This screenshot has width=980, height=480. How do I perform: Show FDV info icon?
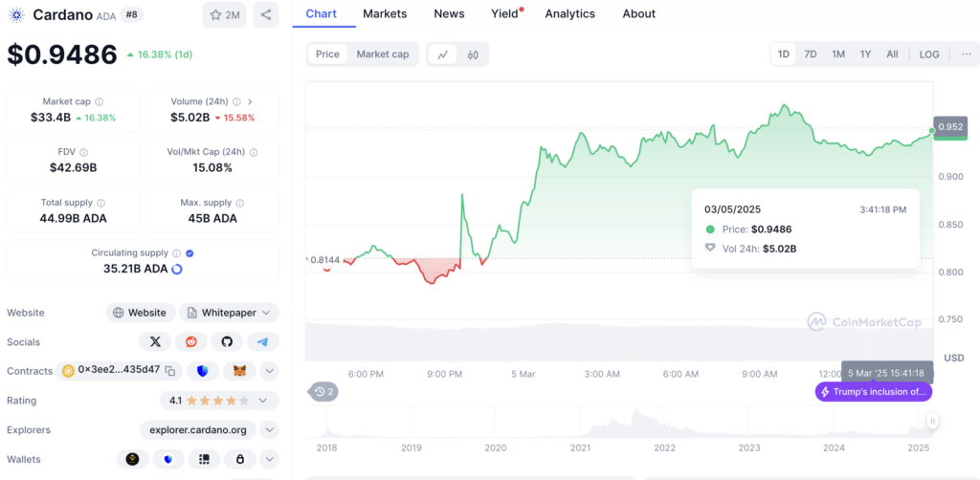[x=84, y=152]
